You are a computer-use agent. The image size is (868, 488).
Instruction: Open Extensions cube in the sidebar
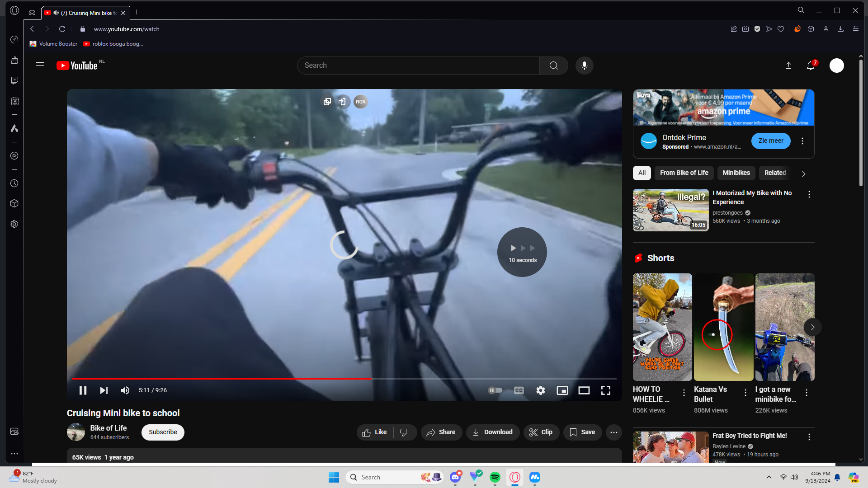tap(14, 203)
